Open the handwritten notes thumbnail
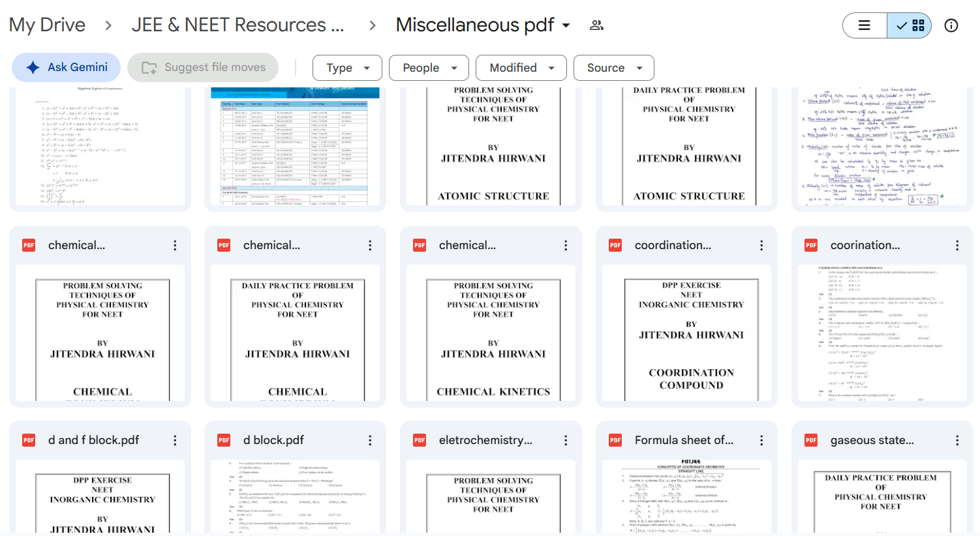 pyautogui.click(x=882, y=146)
